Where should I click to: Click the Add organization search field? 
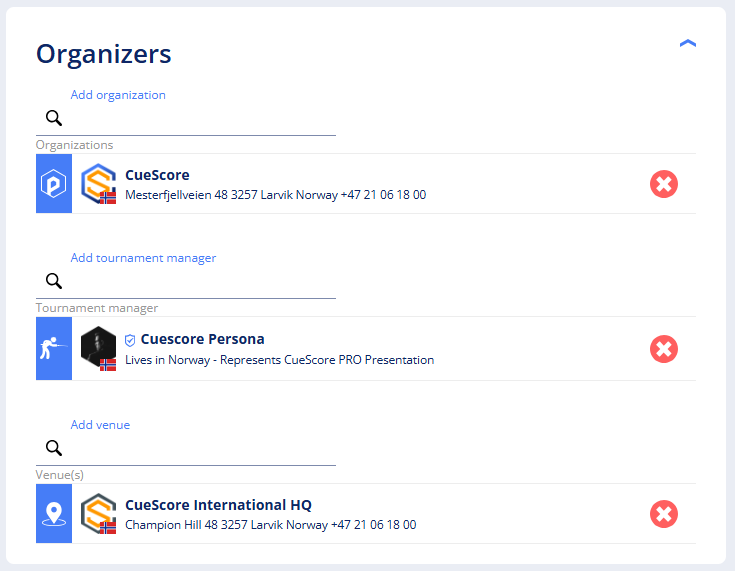pos(186,119)
